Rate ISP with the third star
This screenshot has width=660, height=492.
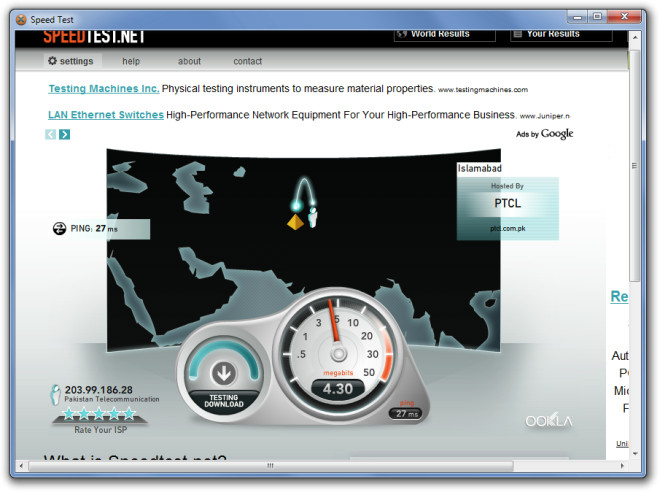99,415
